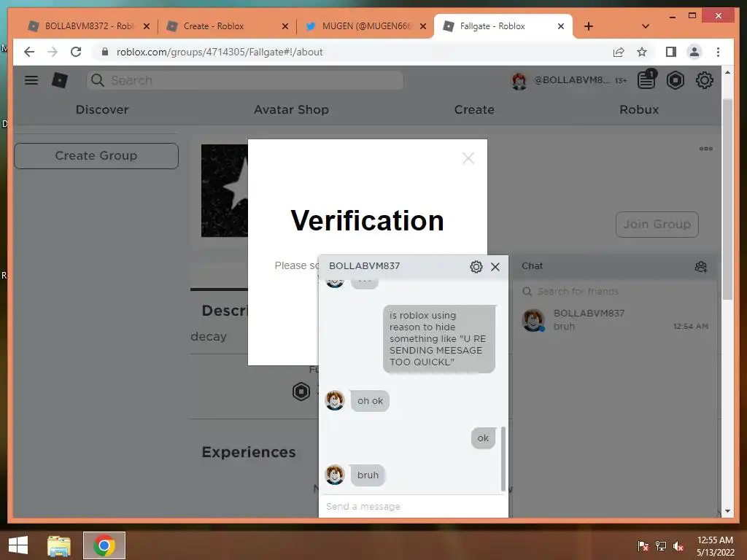
Task: Click the Join Group button
Action: [657, 225]
